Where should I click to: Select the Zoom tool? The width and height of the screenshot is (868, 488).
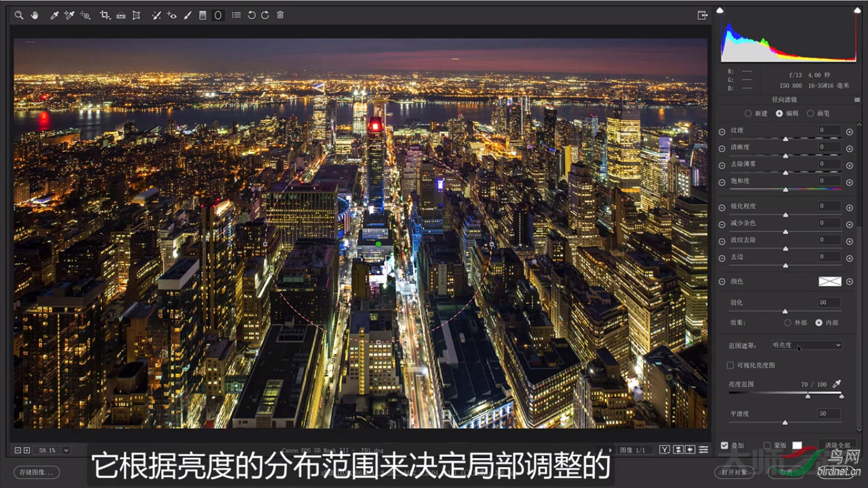19,15
